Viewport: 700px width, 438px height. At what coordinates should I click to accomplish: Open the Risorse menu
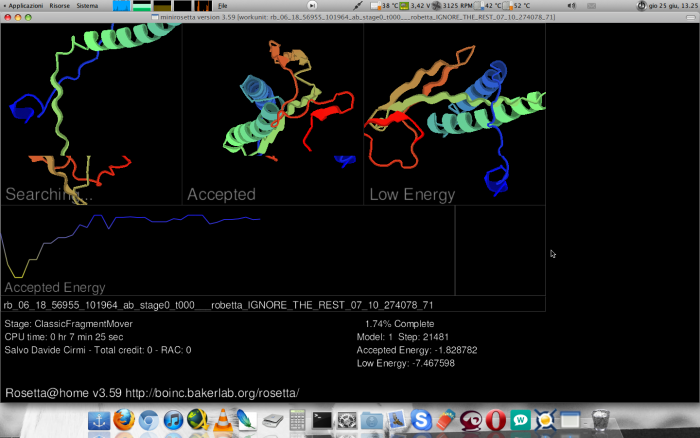(59, 5)
